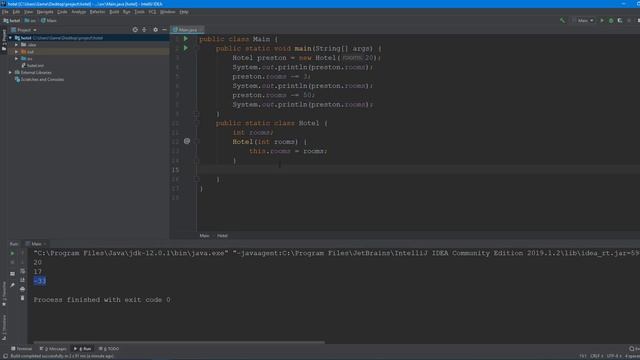Open the Help menu

[184, 12]
